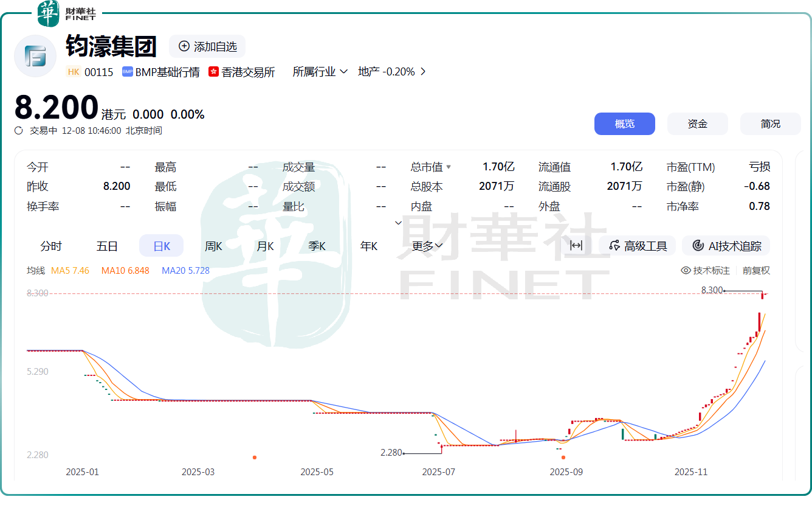Launch AI技术追踪 analysis
812x508 pixels.
(x=726, y=246)
